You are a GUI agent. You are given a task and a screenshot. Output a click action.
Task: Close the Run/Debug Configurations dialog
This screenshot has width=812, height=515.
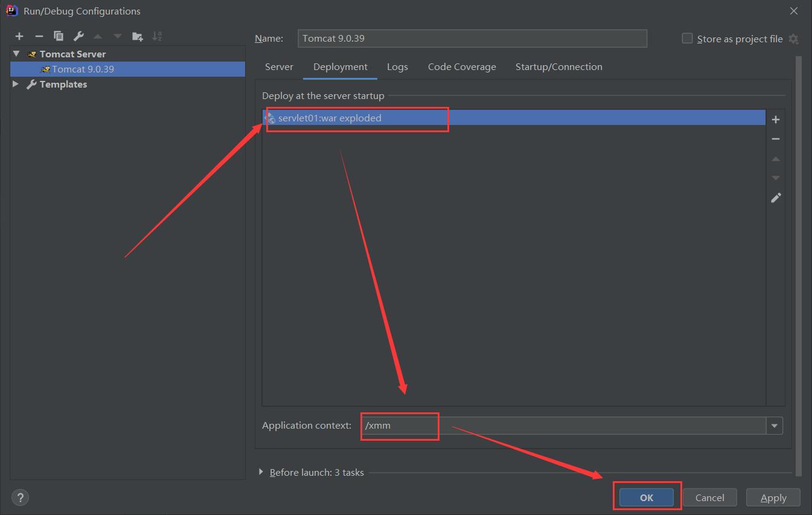[793, 11]
